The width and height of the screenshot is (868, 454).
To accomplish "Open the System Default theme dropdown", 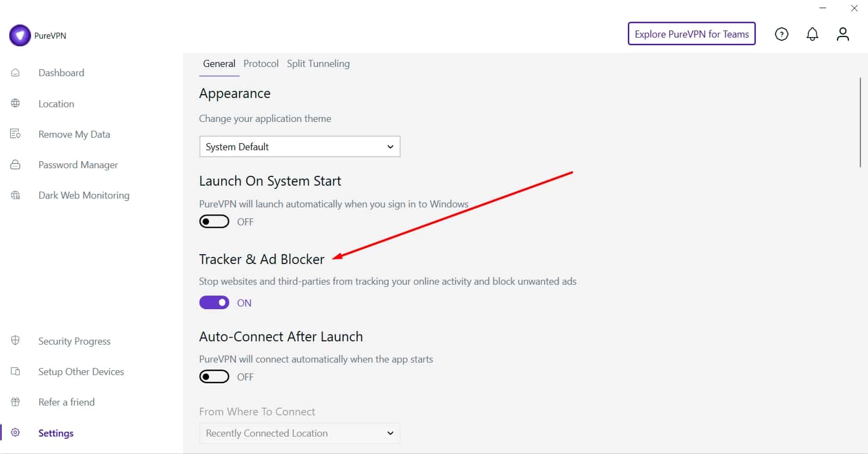I will click(300, 146).
